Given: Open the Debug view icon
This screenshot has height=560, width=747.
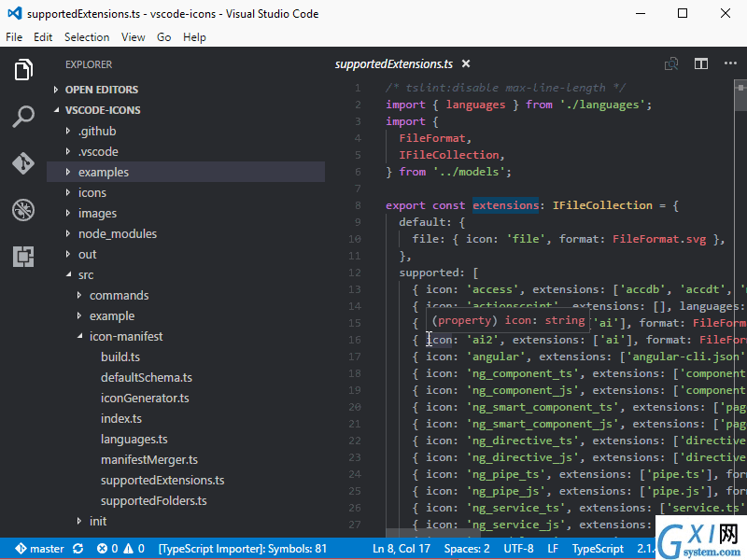Looking at the screenshot, I should [x=23, y=210].
